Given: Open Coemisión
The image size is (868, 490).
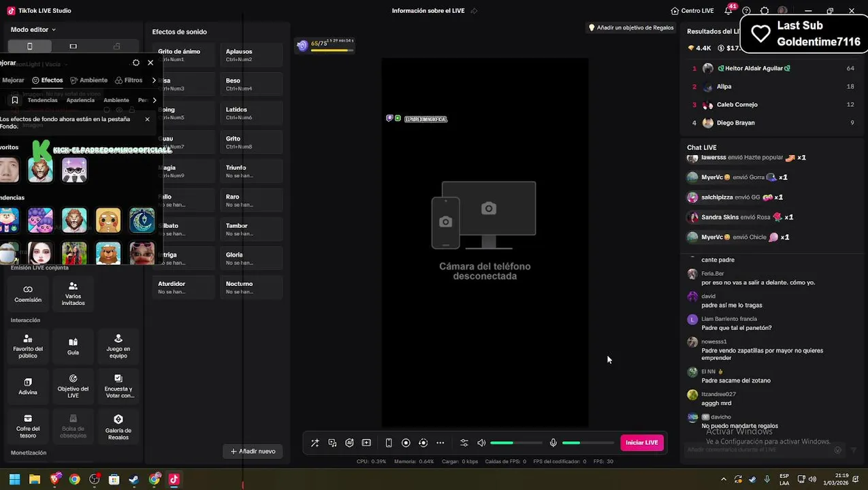Looking at the screenshot, I should coord(28,294).
